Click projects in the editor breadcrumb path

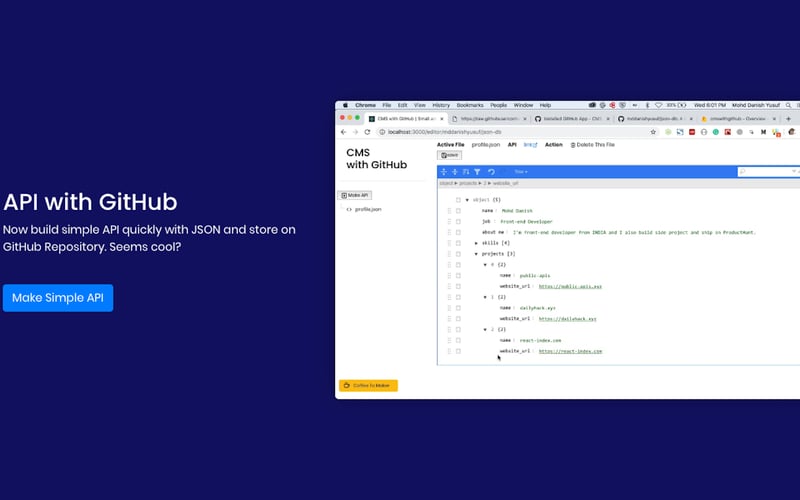pyautogui.click(x=468, y=183)
